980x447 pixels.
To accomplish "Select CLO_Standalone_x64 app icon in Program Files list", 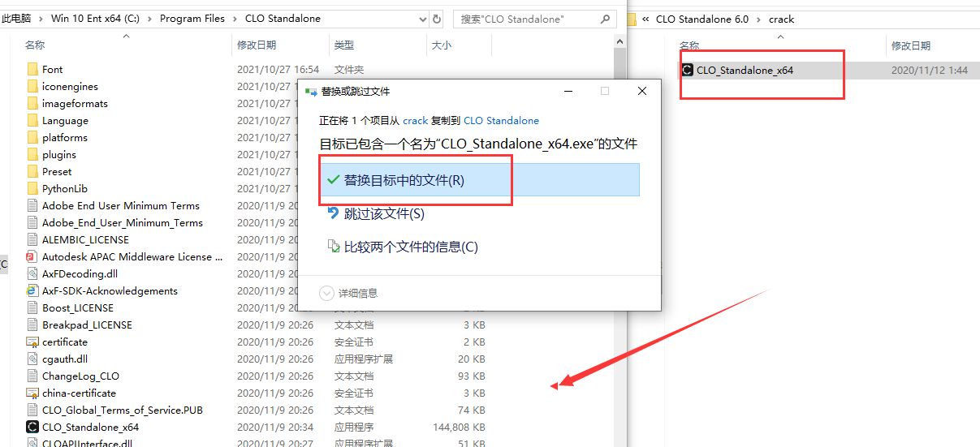I will tap(32, 427).
